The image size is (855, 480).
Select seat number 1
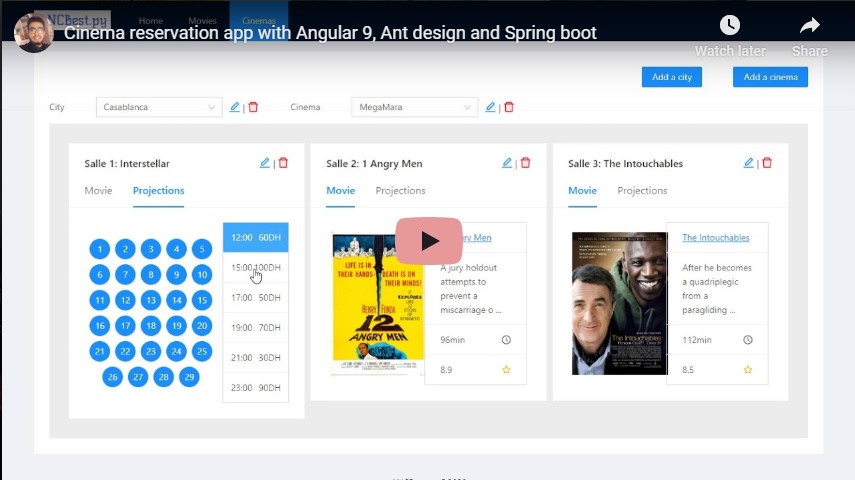[100, 249]
